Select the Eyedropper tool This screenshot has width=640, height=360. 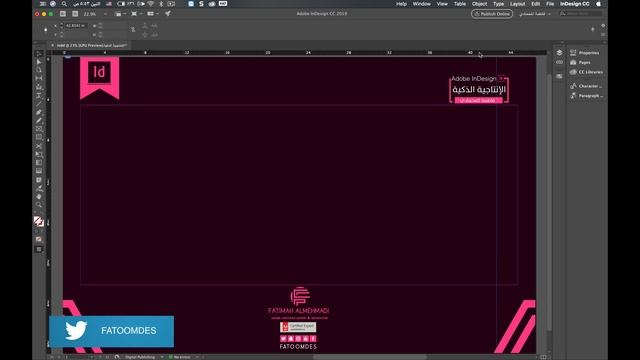coord(39,188)
